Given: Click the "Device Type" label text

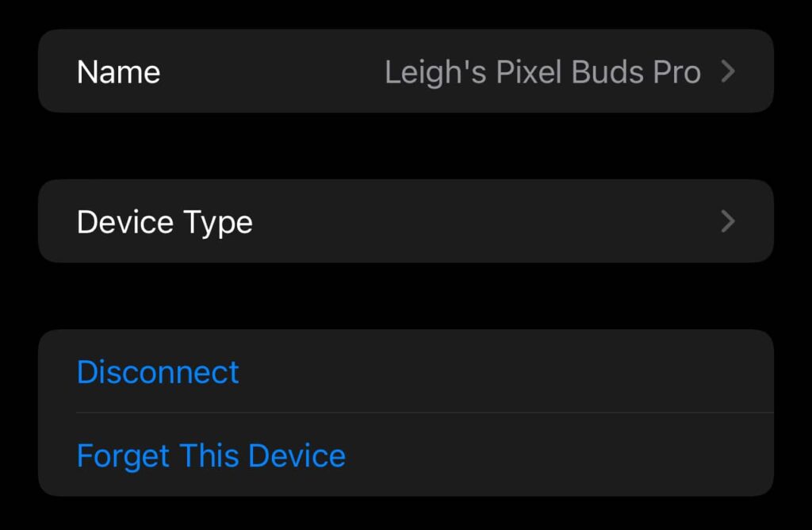Looking at the screenshot, I should (x=164, y=222).
